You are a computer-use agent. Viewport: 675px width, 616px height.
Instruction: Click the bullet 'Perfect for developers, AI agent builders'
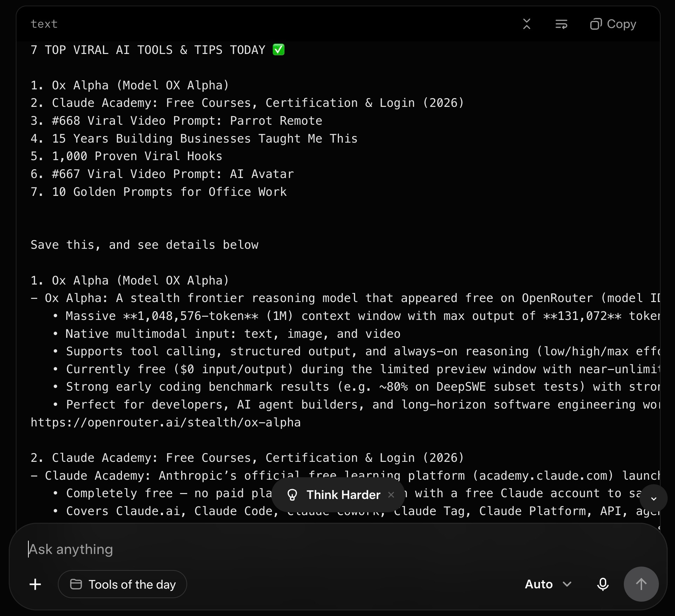pos(356,405)
